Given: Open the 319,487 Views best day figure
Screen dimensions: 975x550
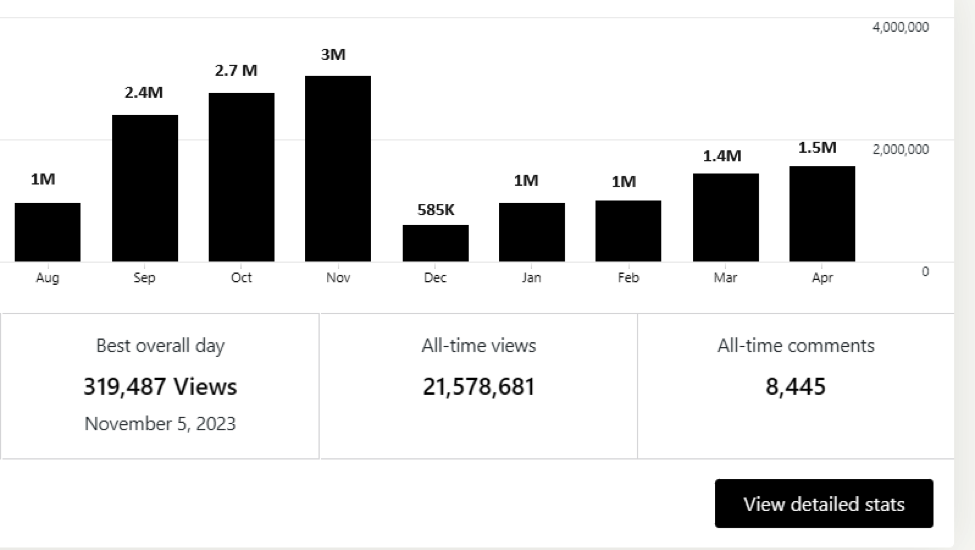Looking at the screenshot, I should (x=160, y=387).
